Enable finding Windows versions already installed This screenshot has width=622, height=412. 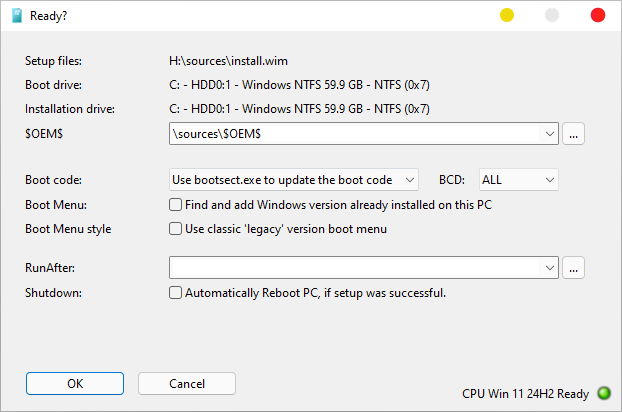point(176,204)
